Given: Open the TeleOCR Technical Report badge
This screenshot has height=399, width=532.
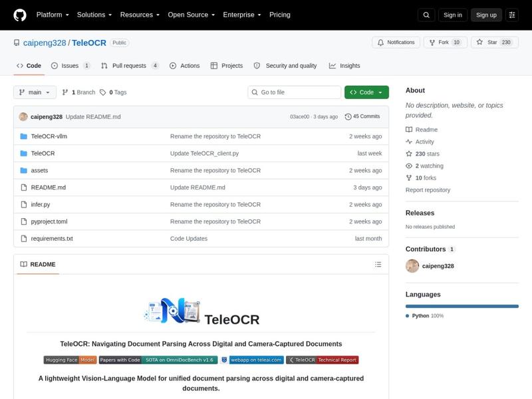Looking at the screenshot, I should [323, 360].
